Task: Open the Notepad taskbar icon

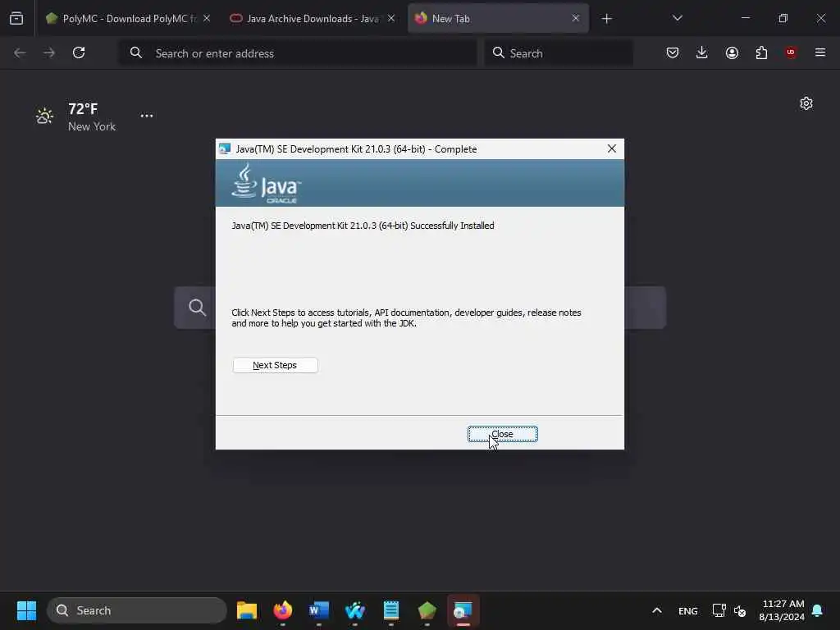Action: tap(391, 610)
